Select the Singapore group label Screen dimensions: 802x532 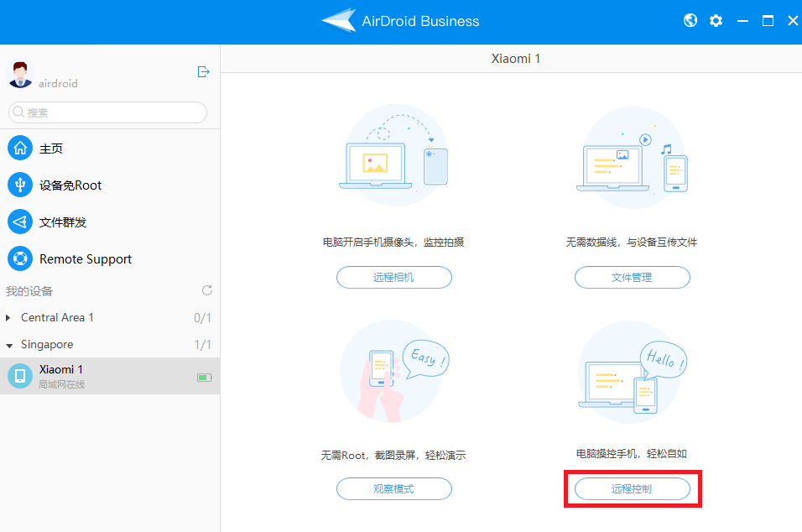click(x=47, y=345)
